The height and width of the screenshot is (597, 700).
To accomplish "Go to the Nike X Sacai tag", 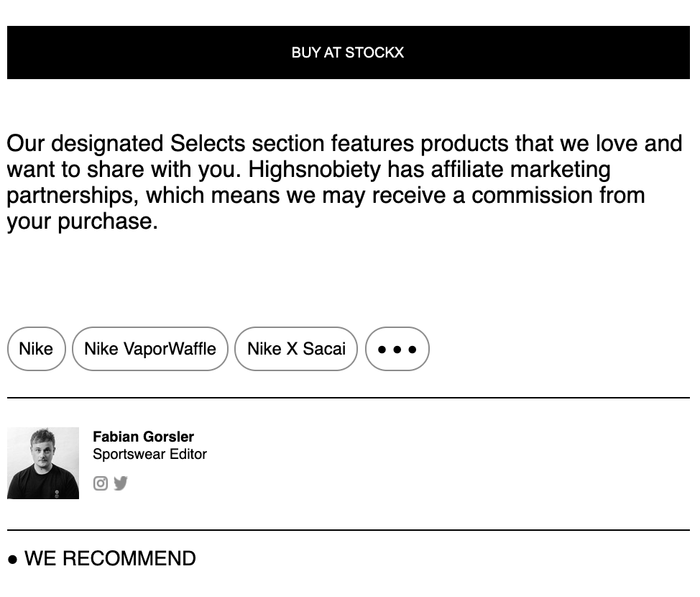I will click(x=296, y=349).
